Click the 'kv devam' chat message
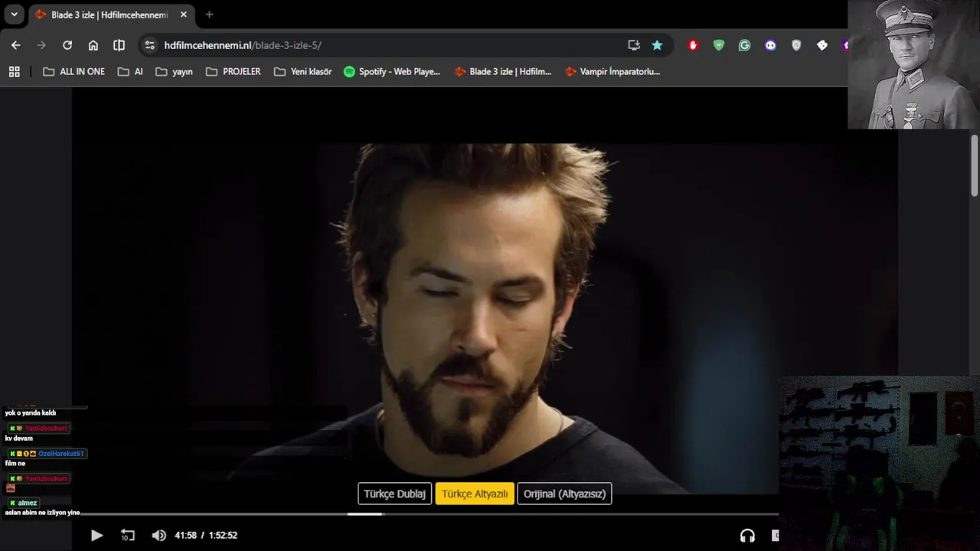The image size is (980, 551). (19, 439)
